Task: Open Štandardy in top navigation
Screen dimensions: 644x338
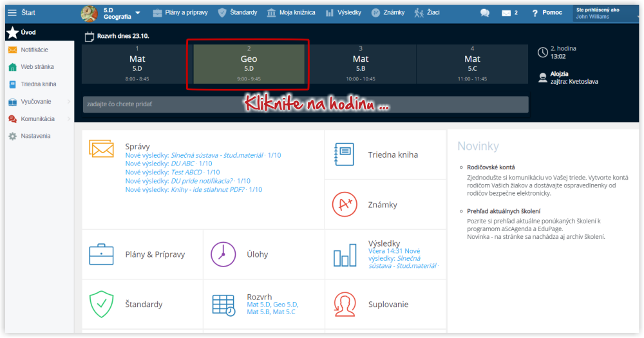Action: pyautogui.click(x=238, y=13)
